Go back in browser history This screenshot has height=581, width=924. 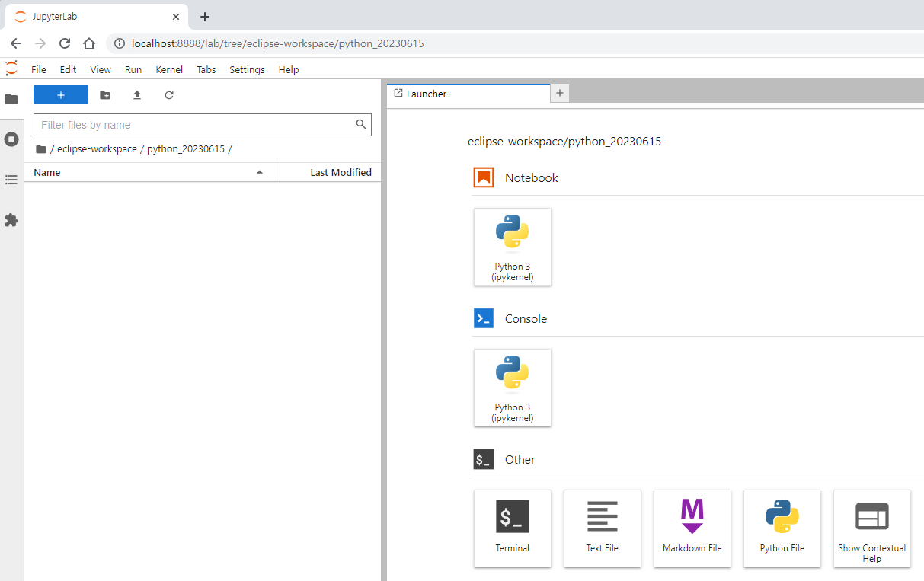(16, 43)
